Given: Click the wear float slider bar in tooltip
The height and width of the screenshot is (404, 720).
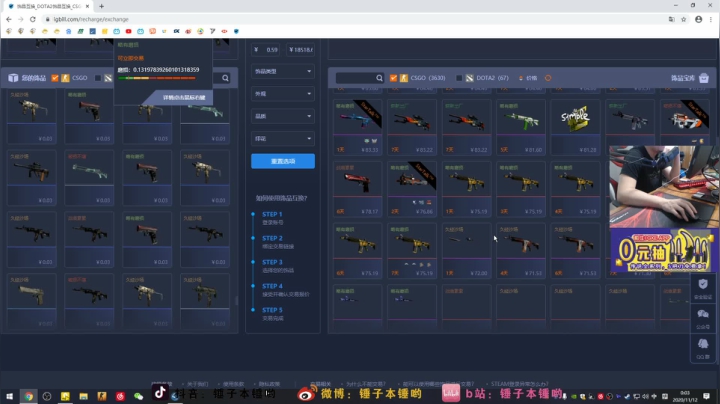Looking at the screenshot, I should 157,79.
